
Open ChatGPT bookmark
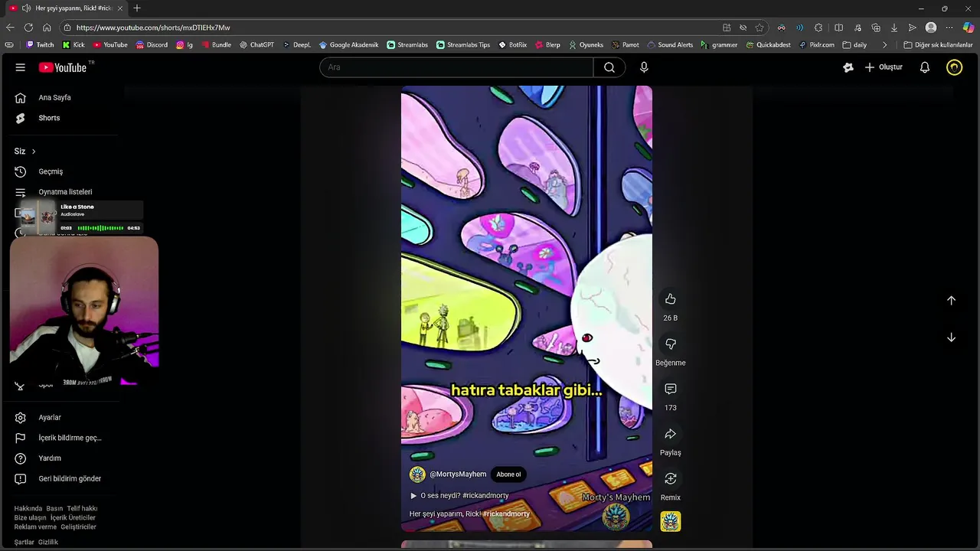pos(256,45)
